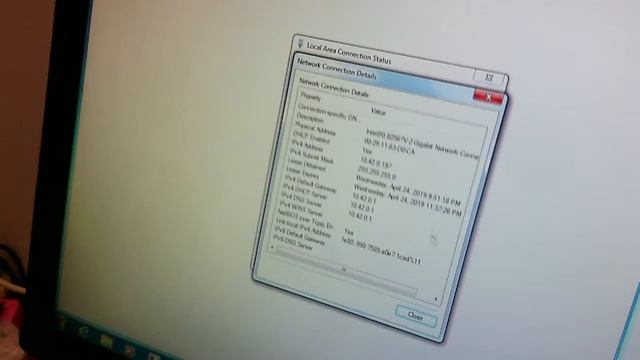
Task: Select the IPv4 WINS Server property label
Action: (301, 209)
